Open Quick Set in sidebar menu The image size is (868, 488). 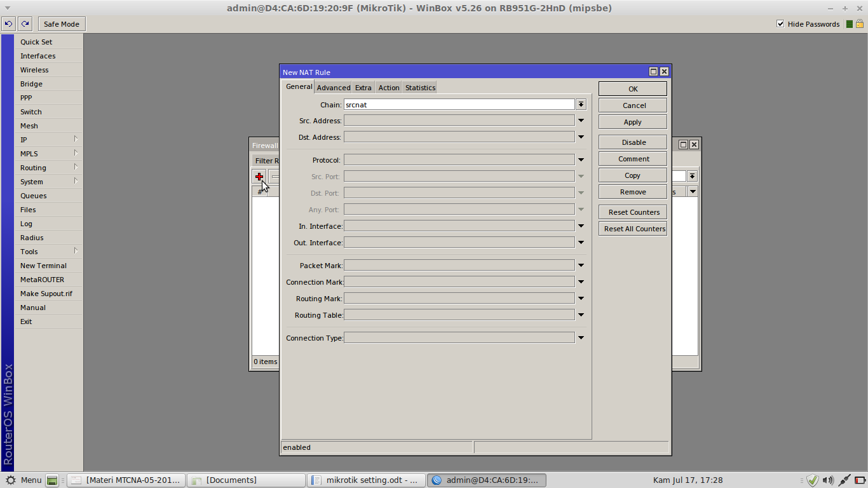[49, 42]
